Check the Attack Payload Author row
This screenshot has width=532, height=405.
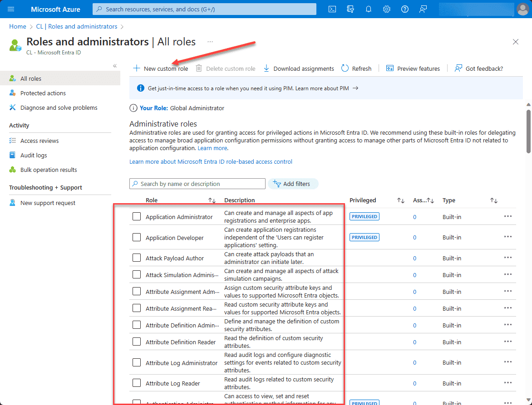(136, 258)
